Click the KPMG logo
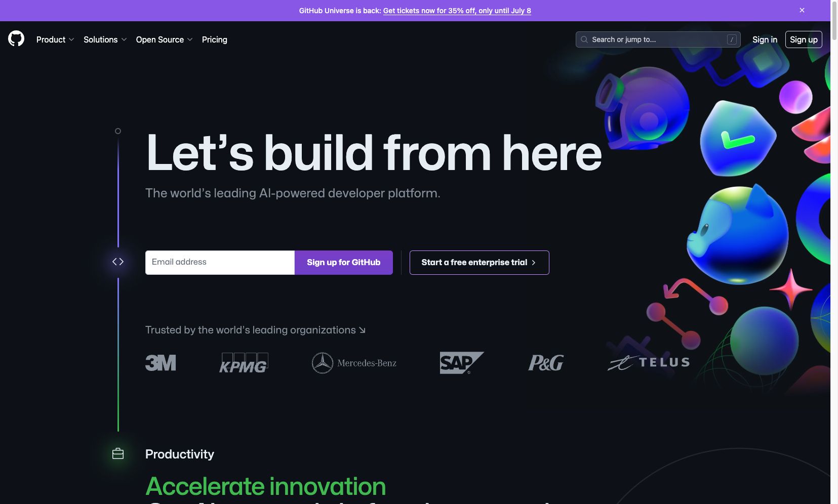 coord(244,363)
